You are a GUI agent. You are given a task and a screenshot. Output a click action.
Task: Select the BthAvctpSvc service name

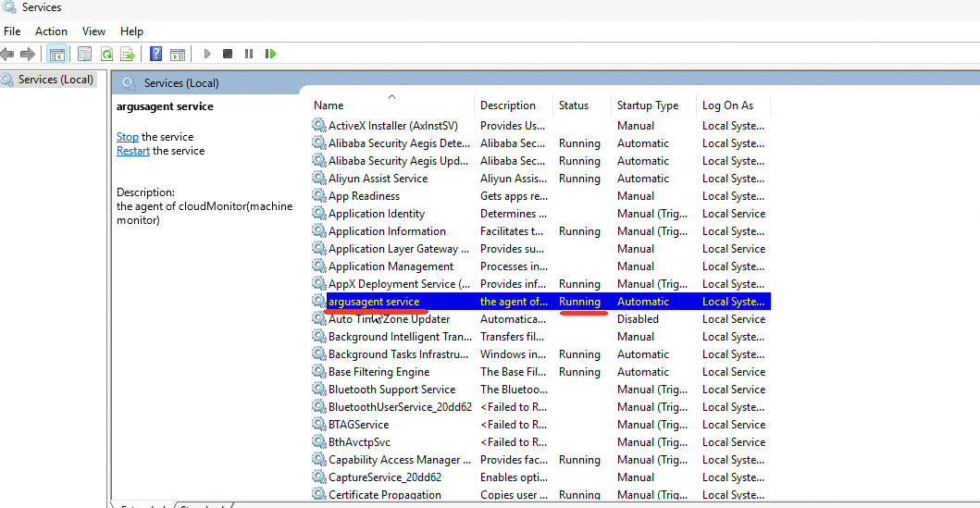[359, 441]
